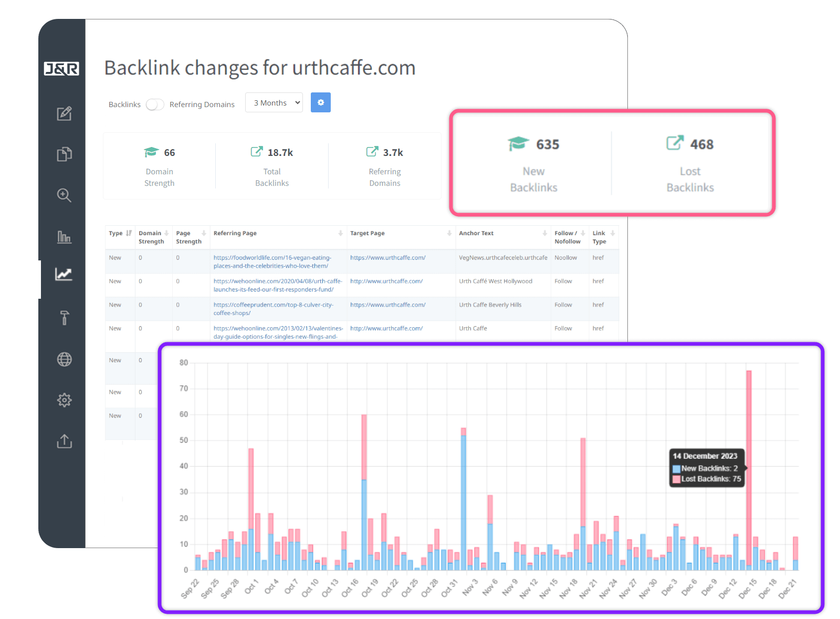Screen dimensions: 840x619
Task: Open the bar chart sidebar icon
Action: click(x=64, y=237)
